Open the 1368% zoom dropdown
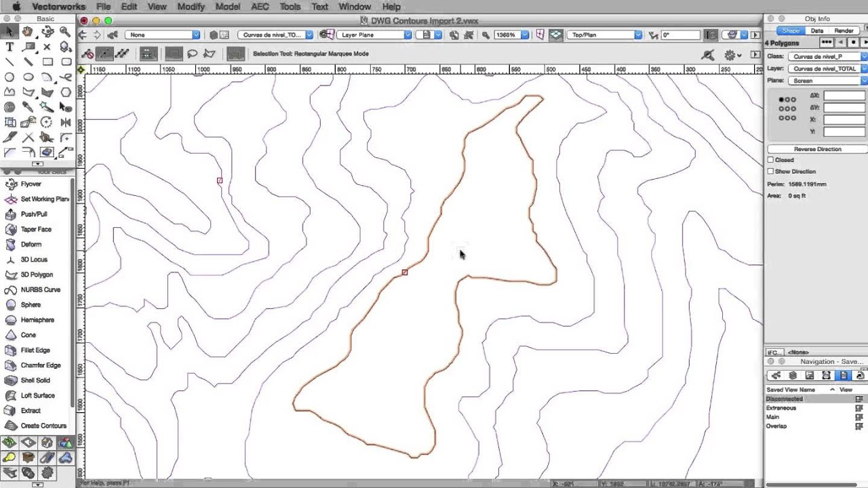 point(511,35)
